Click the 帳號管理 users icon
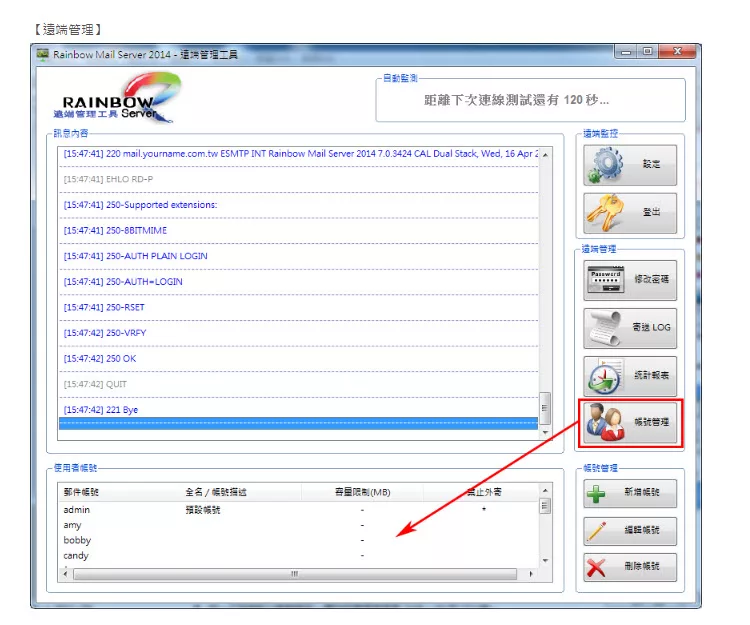 [x=605, y=422]
